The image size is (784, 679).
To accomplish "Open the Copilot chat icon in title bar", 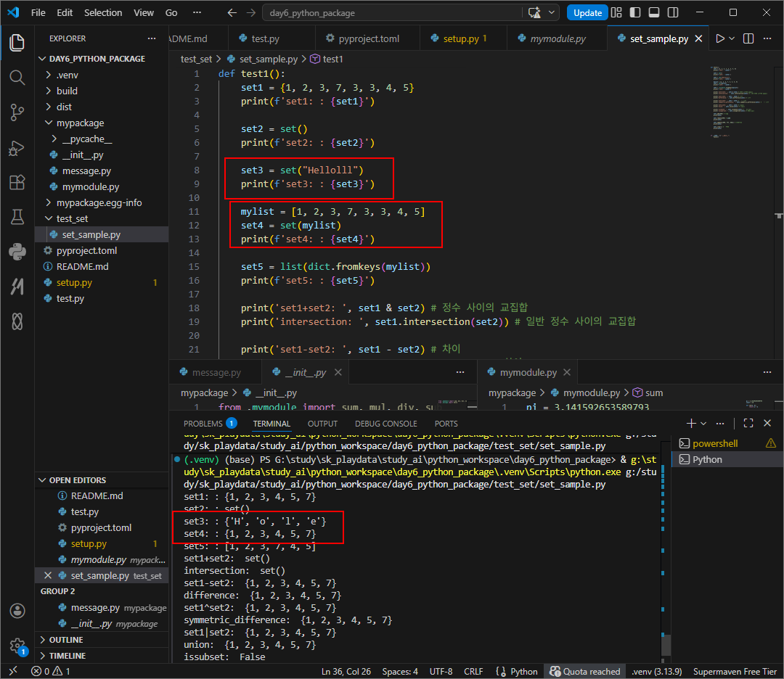I will [534, 12].
